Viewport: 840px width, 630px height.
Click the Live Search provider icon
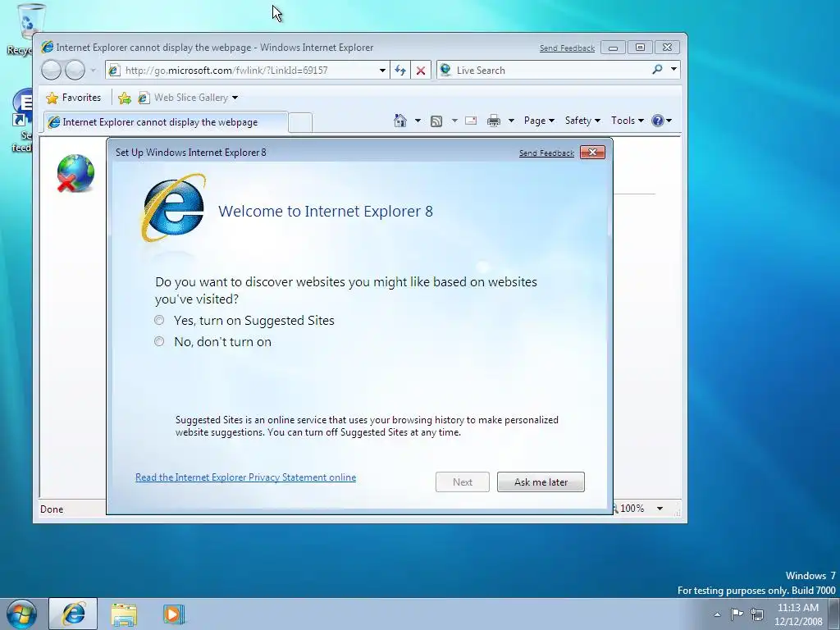click(445, 70)
